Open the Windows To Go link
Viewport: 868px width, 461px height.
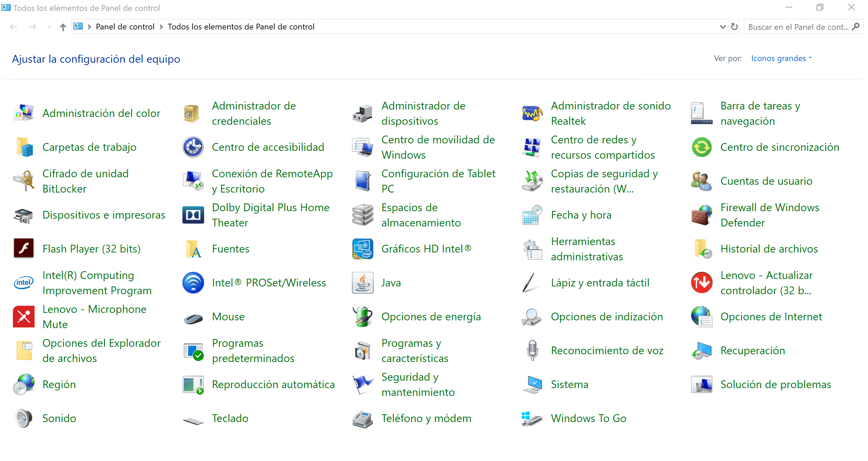coord(588,418)
